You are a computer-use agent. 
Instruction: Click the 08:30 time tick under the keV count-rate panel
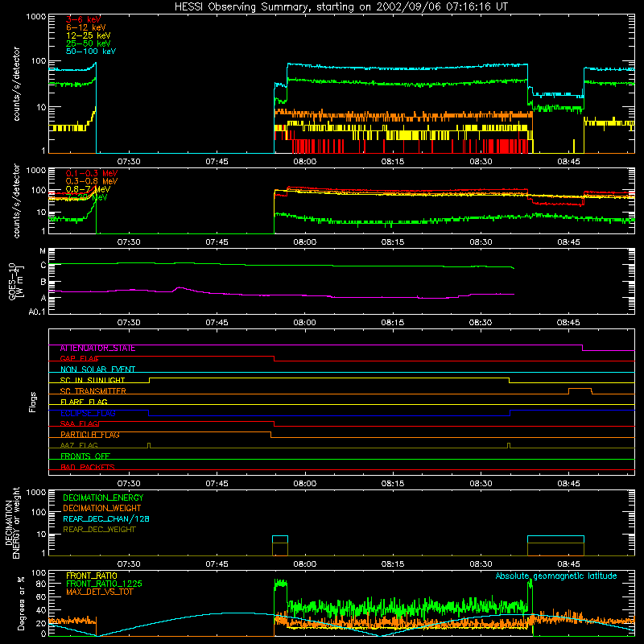[x=481, y=162]
